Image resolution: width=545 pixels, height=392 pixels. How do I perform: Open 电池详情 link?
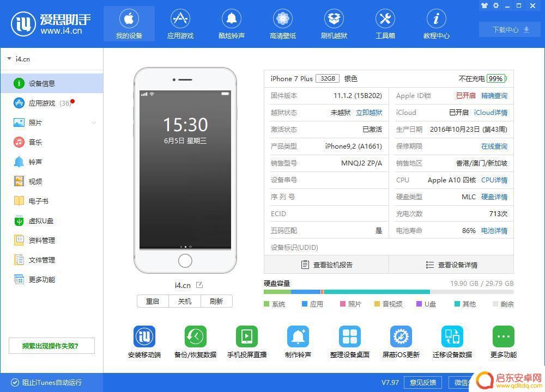pyautogui.click(x=494, y=230)
